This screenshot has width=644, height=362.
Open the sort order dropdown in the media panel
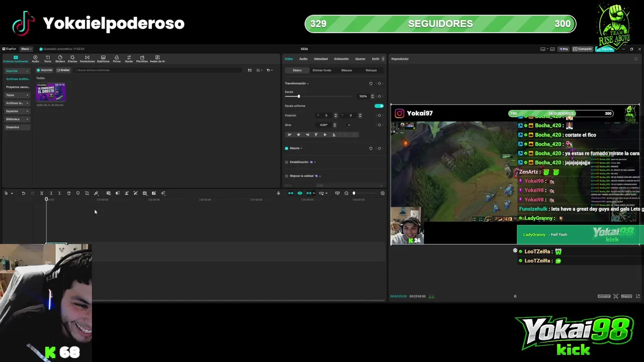tap(259, 70)
